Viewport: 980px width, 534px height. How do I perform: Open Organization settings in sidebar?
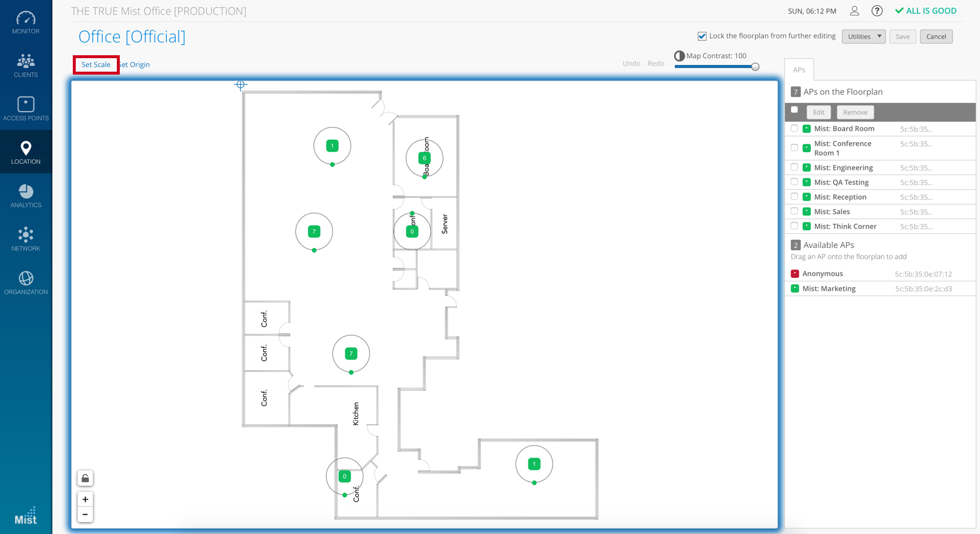click(26, 283)
